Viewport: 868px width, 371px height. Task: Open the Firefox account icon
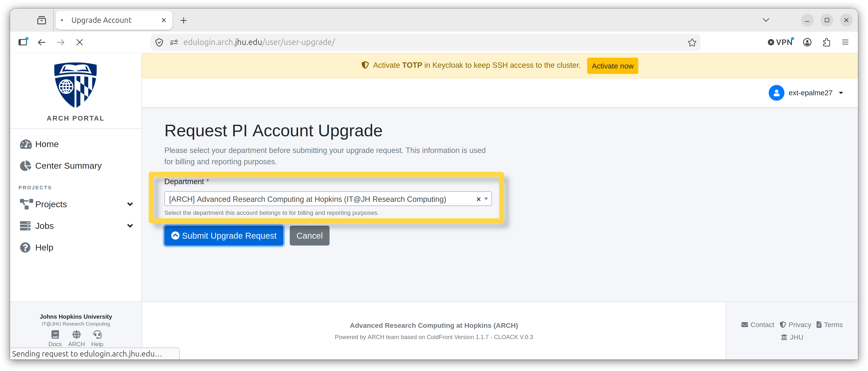click(x=807, y=42)
